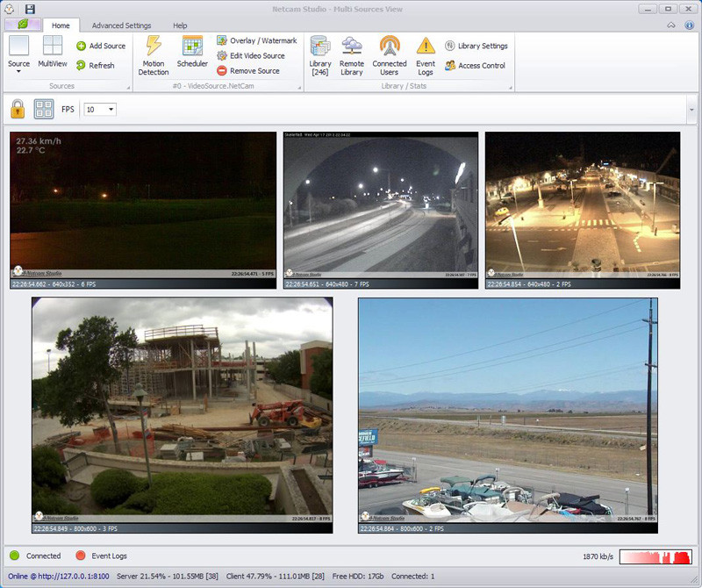Click the Event Logs label in status bar
Screen dimensions: 702x588
click(x=109, y=556)
